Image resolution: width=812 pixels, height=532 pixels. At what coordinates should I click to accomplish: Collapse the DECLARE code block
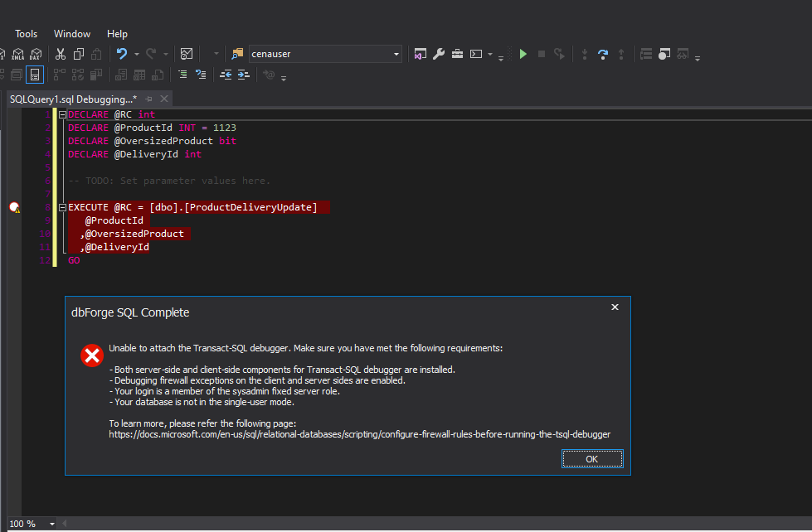(x=62, y=114)
